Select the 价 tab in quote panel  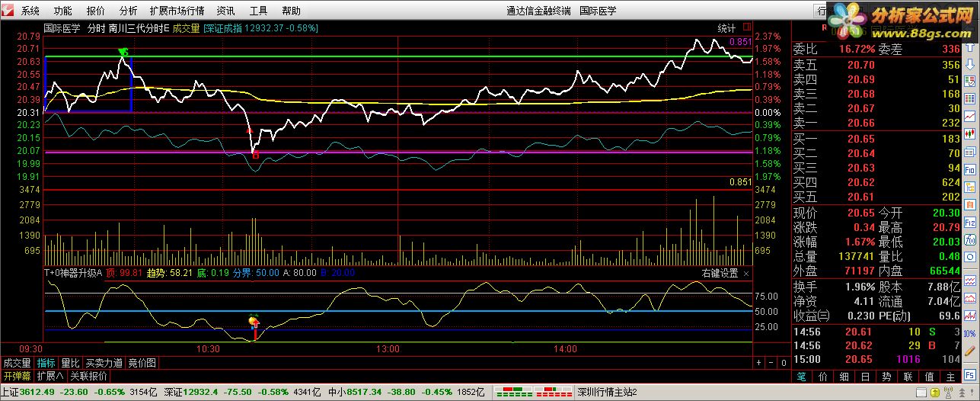pyautogui.click(x=822, y=376)
